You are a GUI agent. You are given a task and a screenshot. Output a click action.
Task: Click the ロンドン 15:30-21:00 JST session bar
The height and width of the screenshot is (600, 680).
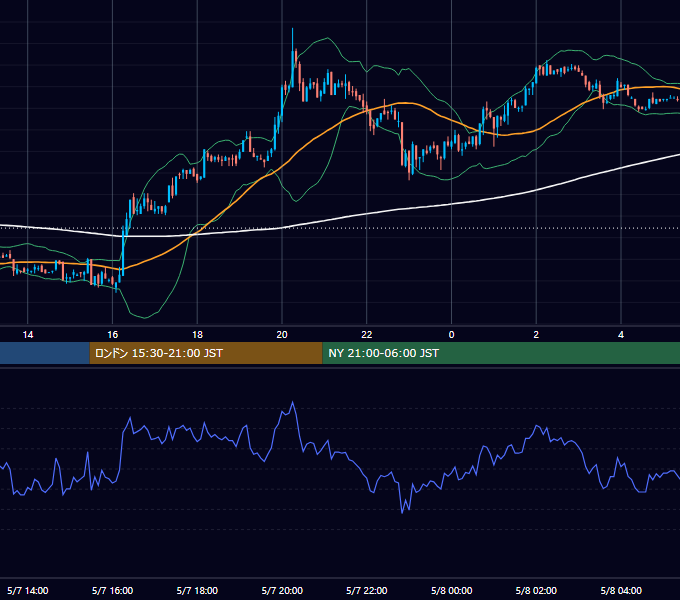[206, 353]
